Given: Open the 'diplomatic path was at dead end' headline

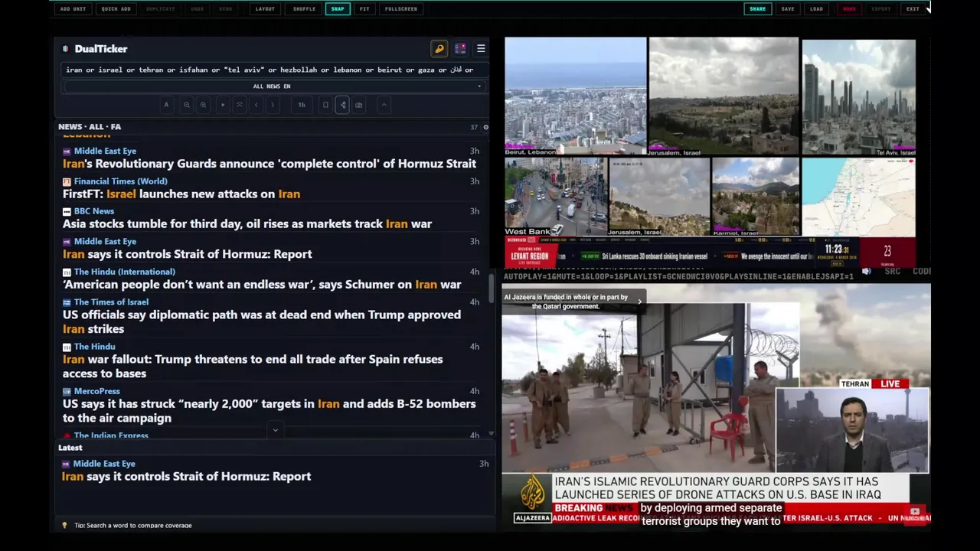Looking at the screenshot, I should point(262,321).
